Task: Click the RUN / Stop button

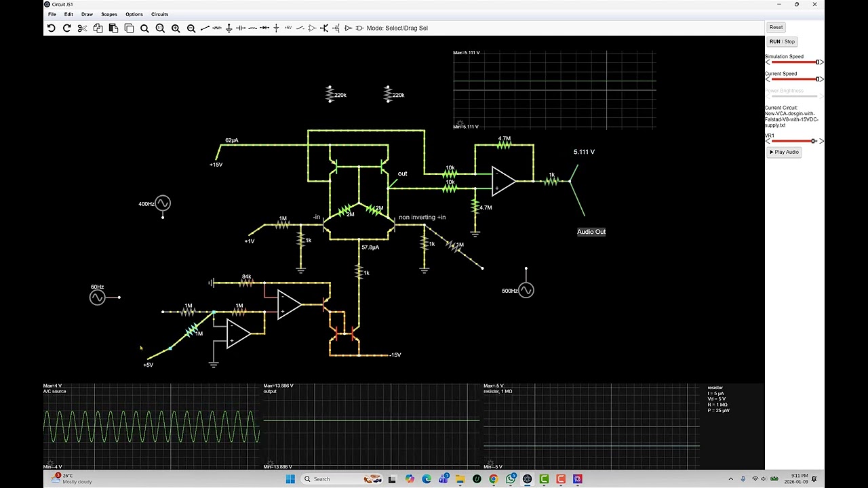Action: tap(782, 41)
